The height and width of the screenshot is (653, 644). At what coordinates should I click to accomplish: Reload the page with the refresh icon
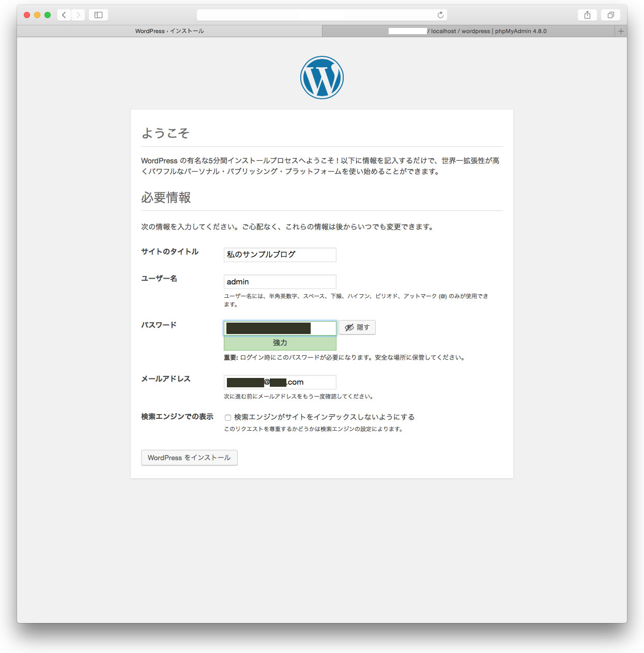pos(440,15)
